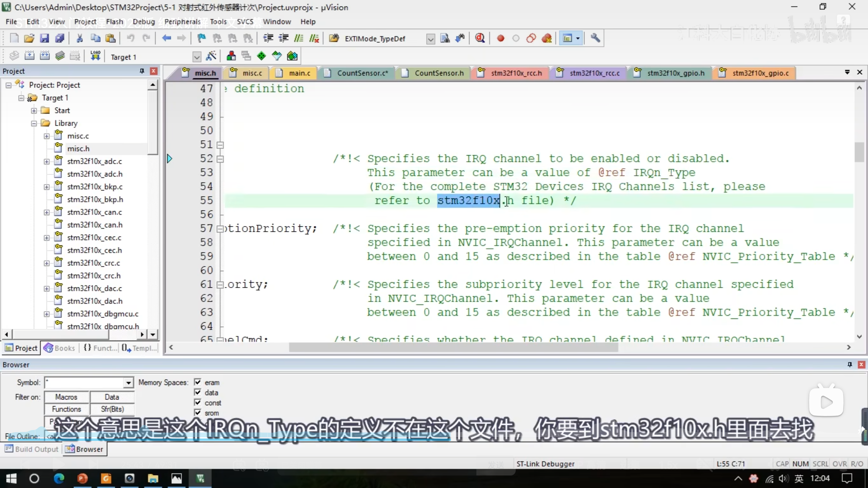The image size is (868, 488).
Task: Click the Macros filter button
Action: pyautogui.click(x=66, y=397)
